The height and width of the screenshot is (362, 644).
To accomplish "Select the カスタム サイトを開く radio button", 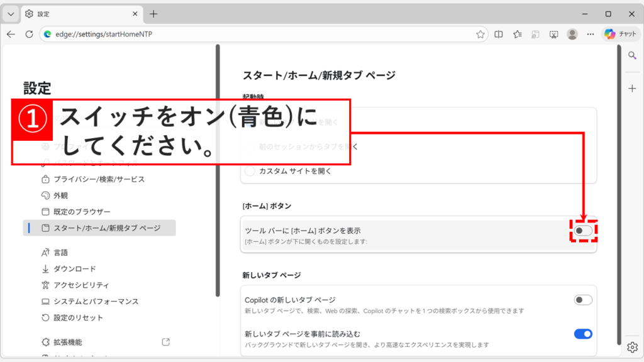I will click(x=250, y=170).
